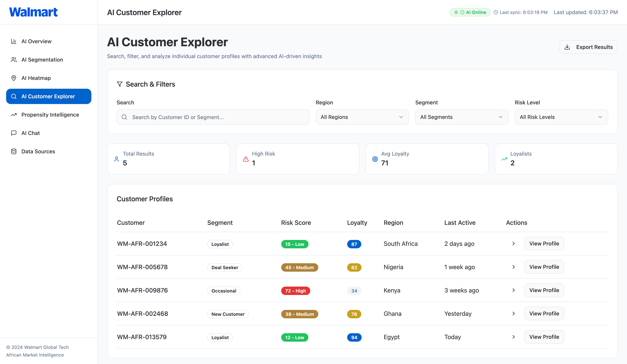Click the red 72 - High risk badge
627x364 pixels.
[x=296, y=291]
